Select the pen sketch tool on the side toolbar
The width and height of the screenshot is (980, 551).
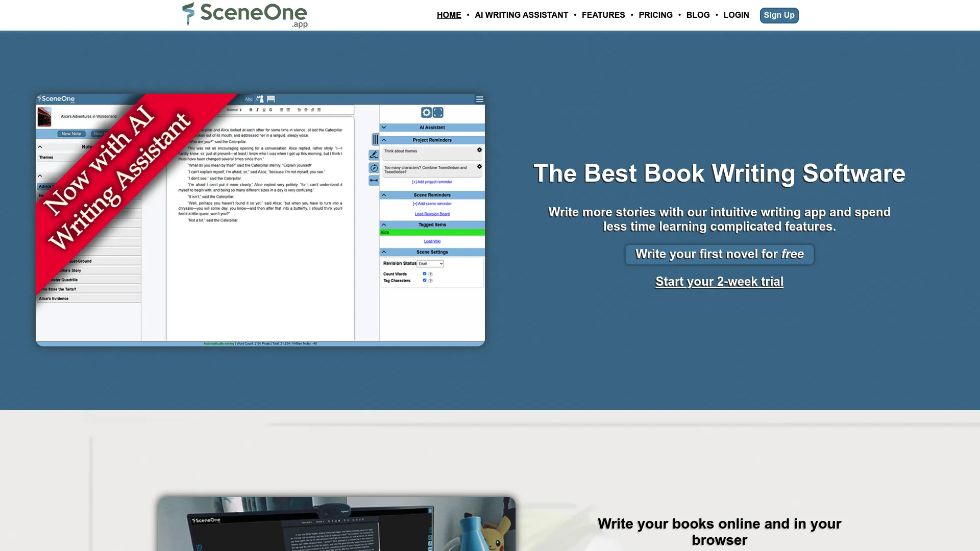click(x=374, y=155)
